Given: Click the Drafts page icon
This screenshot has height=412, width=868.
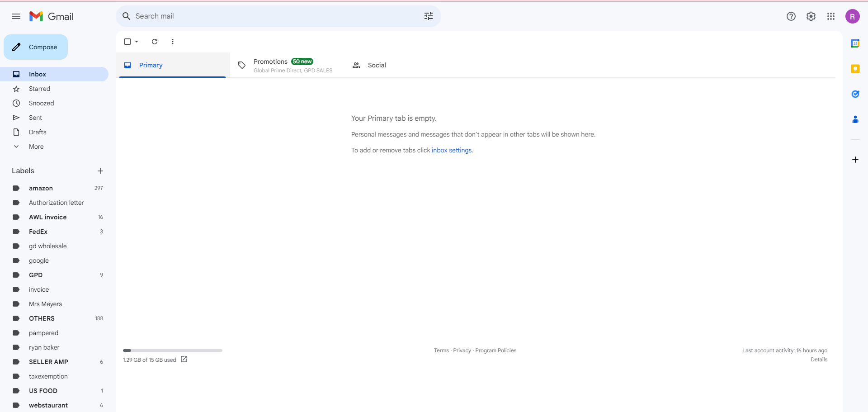Looking at the screenshot, I should (16, 132).
